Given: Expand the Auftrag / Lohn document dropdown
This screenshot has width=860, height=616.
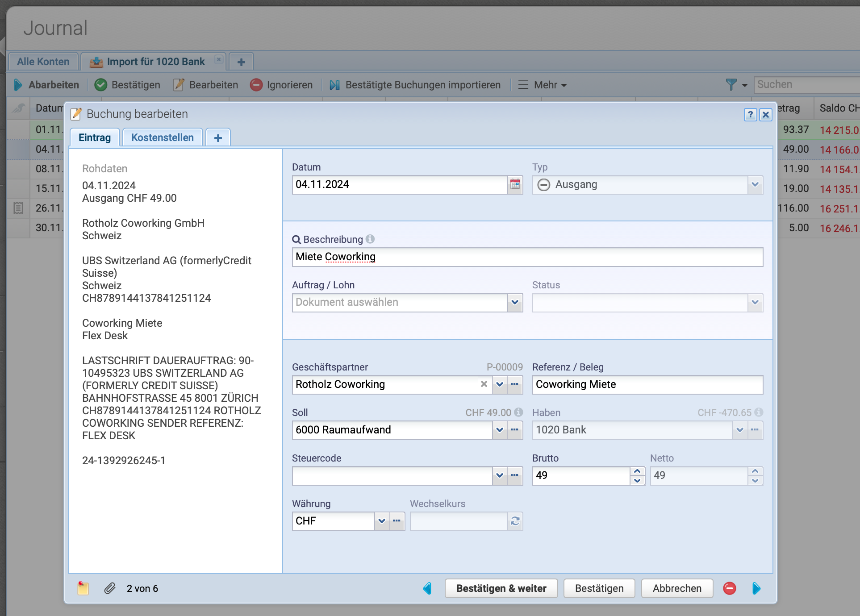Looking at the screenshot, I should point(515,302).
